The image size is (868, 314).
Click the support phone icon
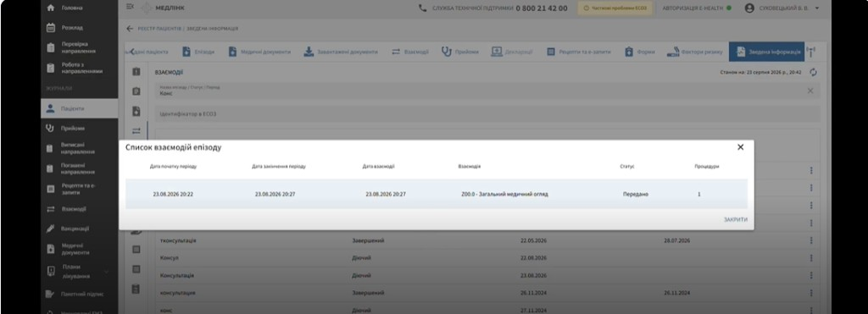coord(423,8)
